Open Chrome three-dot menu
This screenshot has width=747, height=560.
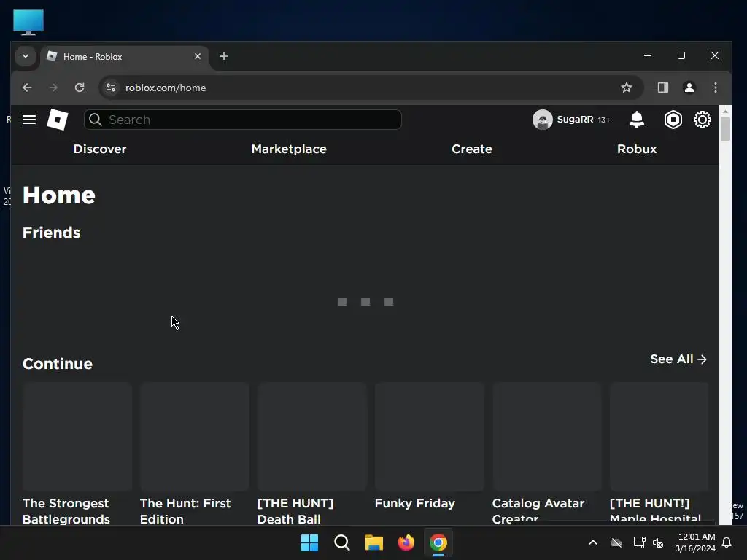(715, 87)
